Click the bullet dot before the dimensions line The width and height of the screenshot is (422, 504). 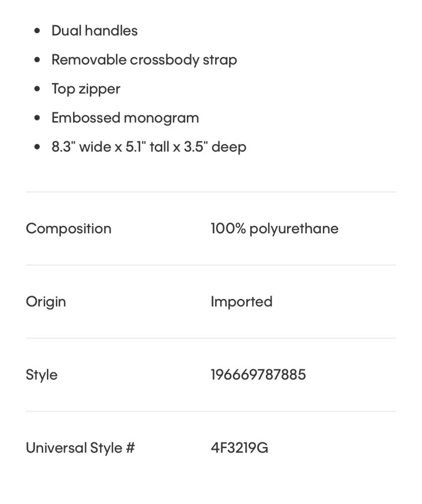(x=37, y=147)
